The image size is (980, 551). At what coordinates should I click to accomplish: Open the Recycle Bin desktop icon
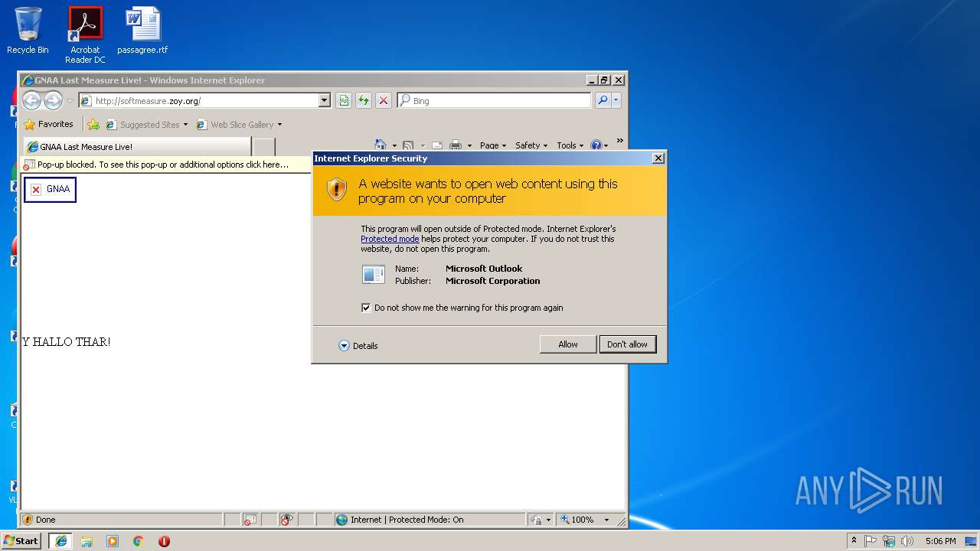28,31
